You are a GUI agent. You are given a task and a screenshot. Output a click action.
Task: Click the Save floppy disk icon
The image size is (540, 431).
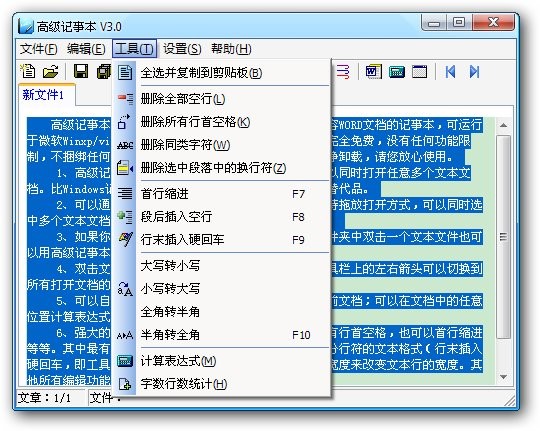81,71
